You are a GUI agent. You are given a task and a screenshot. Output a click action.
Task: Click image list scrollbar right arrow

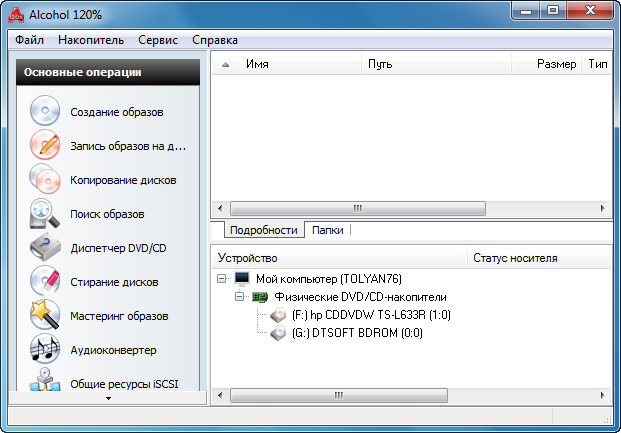[602, 208]
